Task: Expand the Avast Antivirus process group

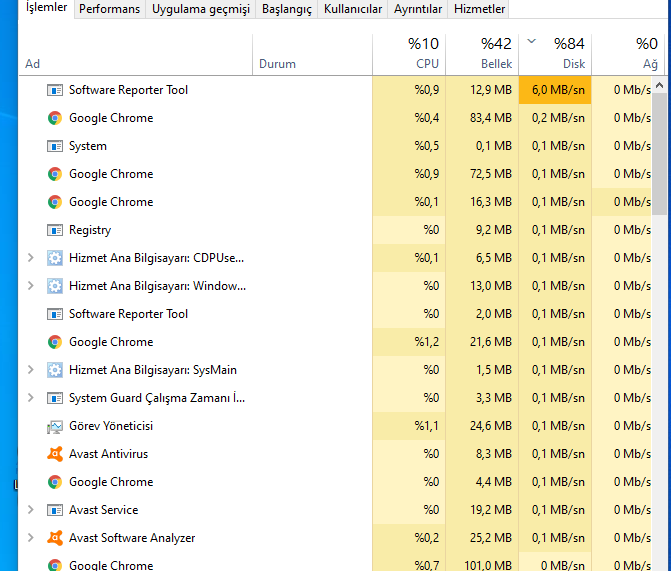Action: click(x=30, y=454)
